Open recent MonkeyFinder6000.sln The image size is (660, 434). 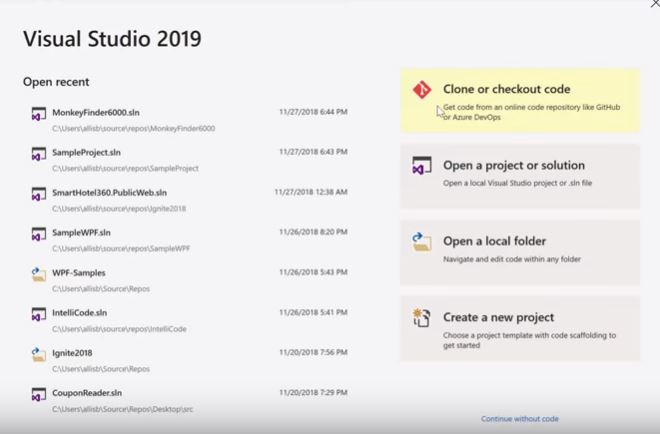point(188,120)
